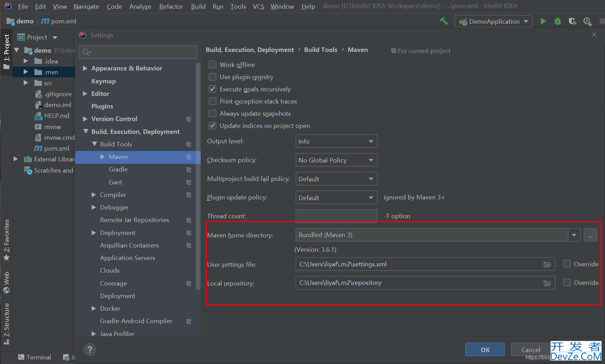This screenshot has height=364, width=605.
Task: Click project-level icon next to Compiler
Action: (189, 195)
